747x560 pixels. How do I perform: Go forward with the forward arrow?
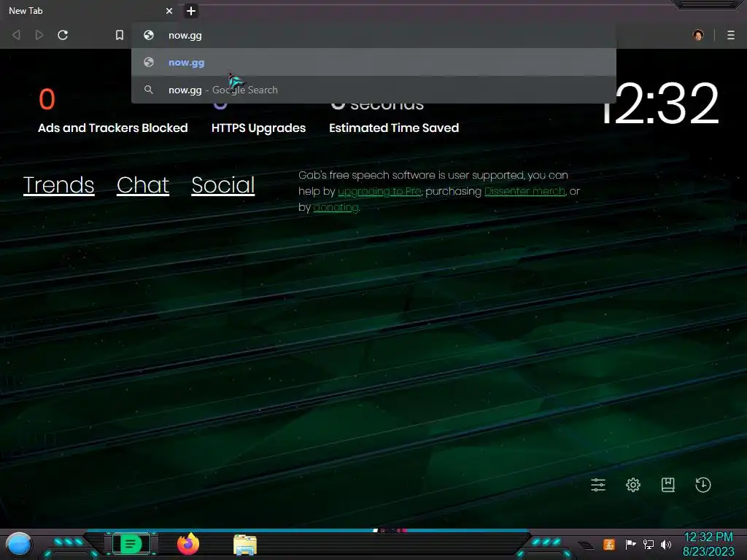click(x=39, y=35)
